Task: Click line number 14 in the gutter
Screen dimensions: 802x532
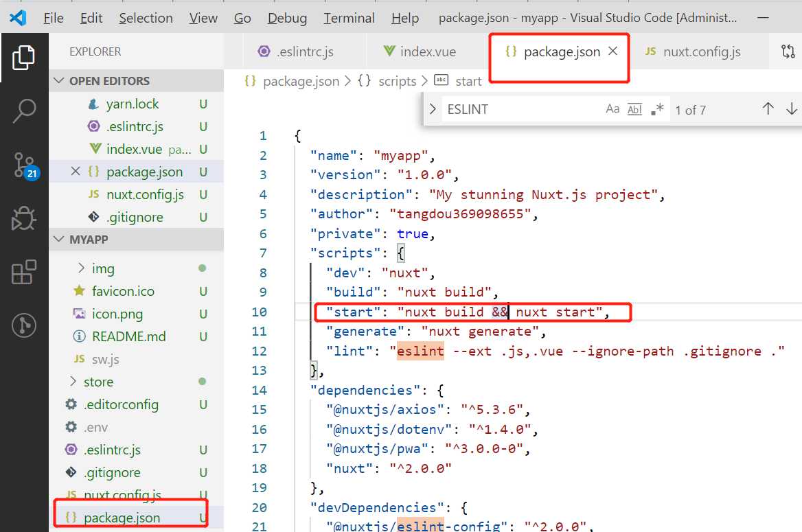Action: click(x=260, y=391)
